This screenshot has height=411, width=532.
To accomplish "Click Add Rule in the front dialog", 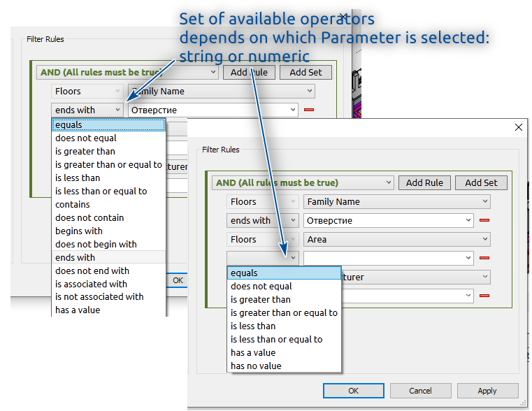I will (x=424, y=182).
